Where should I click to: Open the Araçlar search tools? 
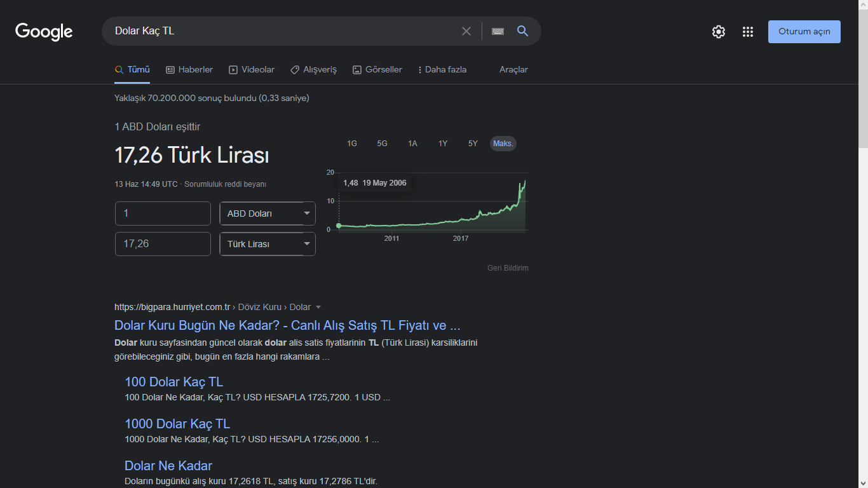(x=513, y=70)
